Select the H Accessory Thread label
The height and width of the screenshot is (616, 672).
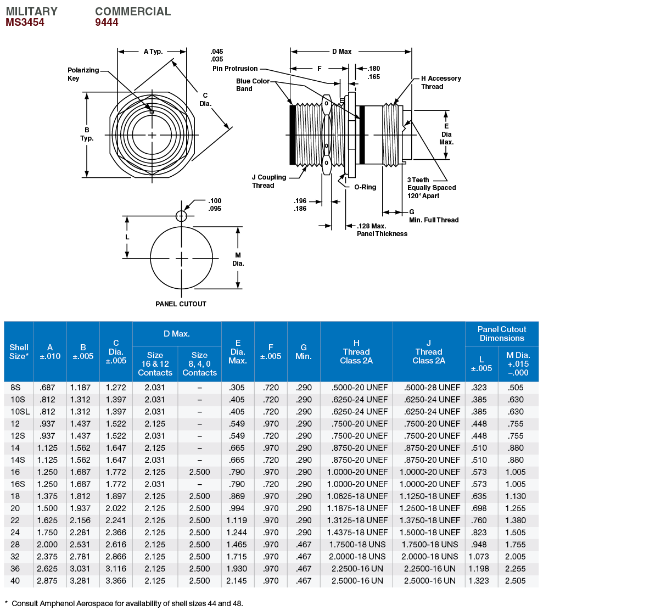coord(440,82)
